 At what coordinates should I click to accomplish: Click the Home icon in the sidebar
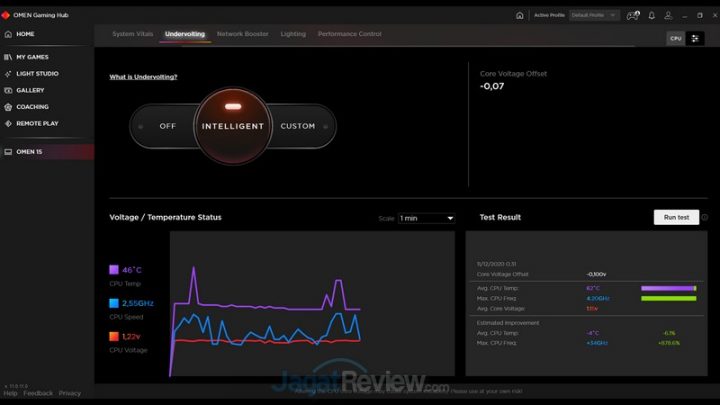pyautogui.click(x=8, y=34)
